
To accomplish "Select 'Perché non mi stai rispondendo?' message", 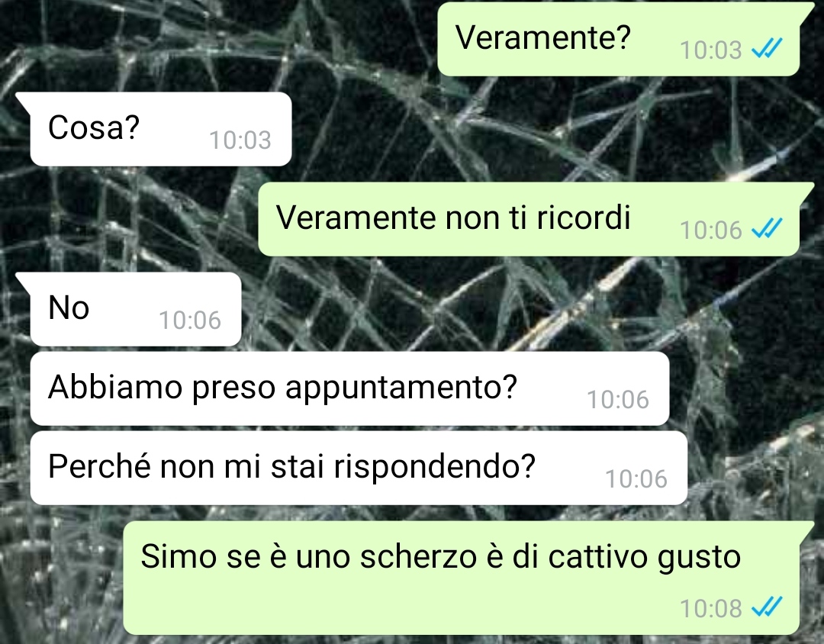I will [x=359, y=468].
